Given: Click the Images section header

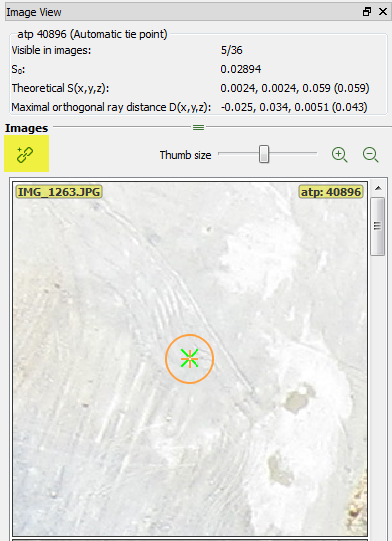Looking at the screenshot, I should (x=26, y=128).
